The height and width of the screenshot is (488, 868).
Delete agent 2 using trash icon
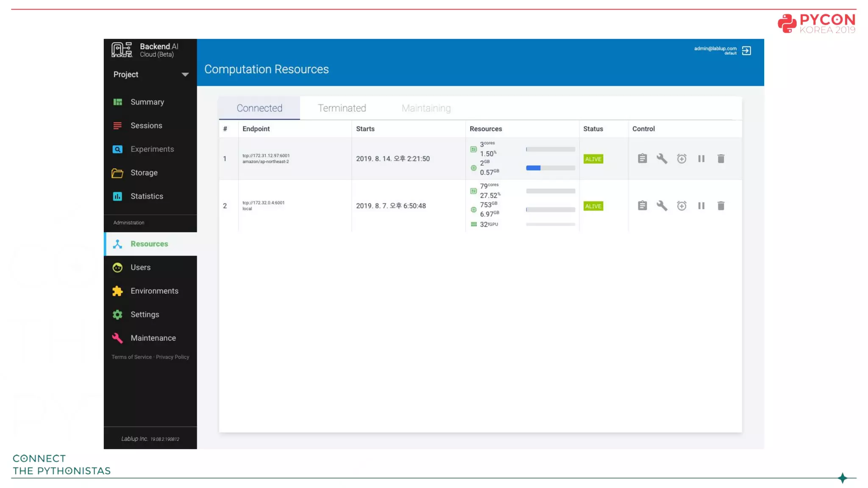click(x=721, y=206)
